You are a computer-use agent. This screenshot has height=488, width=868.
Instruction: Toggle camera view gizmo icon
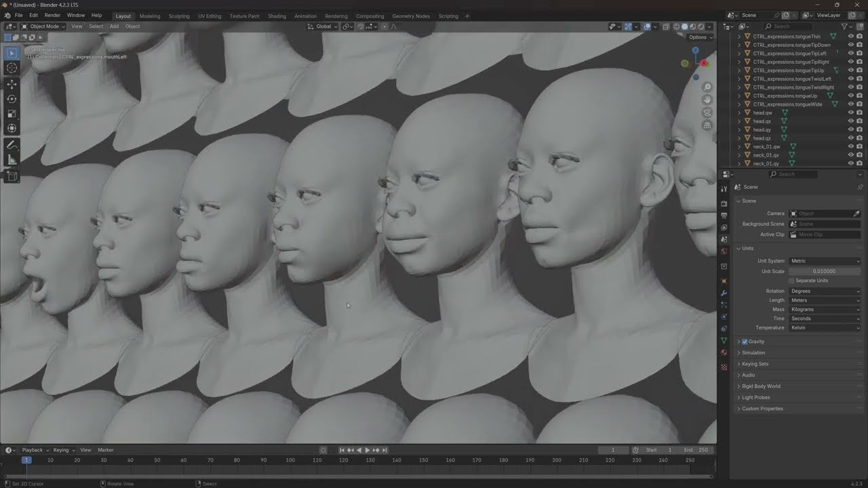[707, 113]
